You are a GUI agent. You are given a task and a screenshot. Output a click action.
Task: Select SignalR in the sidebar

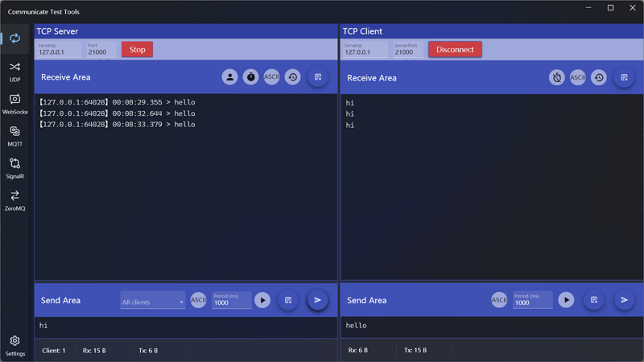pyautogui.click(x=14, y=167)
